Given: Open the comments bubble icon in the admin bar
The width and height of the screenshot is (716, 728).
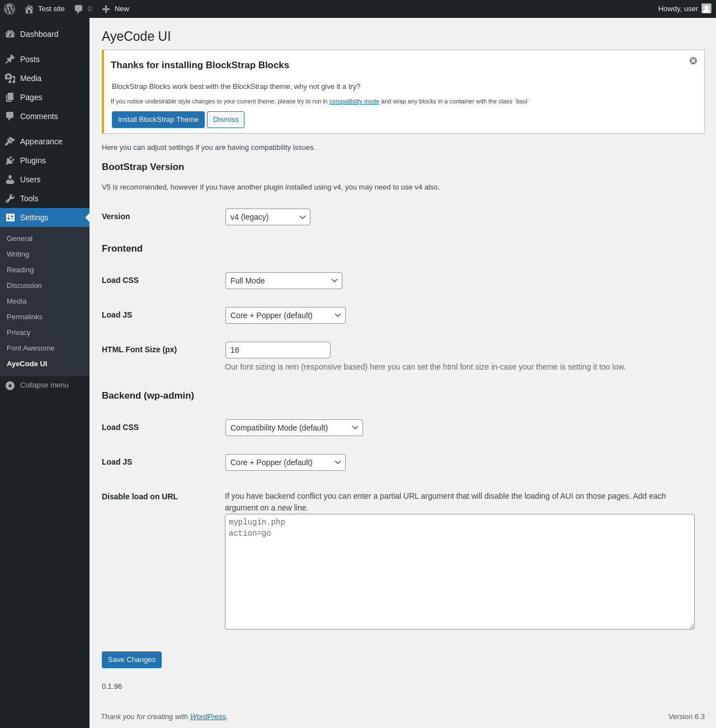Looking at the screenshot, I should 79,9.
